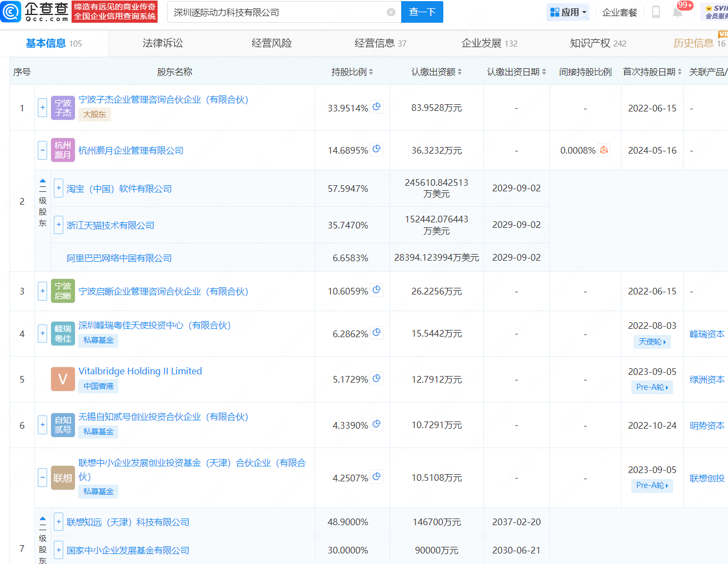This screenshot has height=564, width=728.
Task: Click the 宁波子杰 company logo tile
Action: [x=63, y=108]
